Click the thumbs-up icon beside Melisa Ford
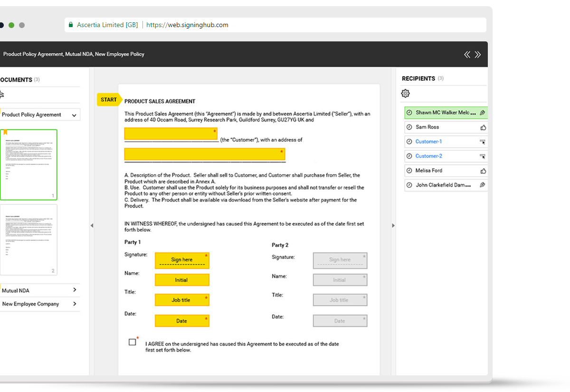 (483, 171)
